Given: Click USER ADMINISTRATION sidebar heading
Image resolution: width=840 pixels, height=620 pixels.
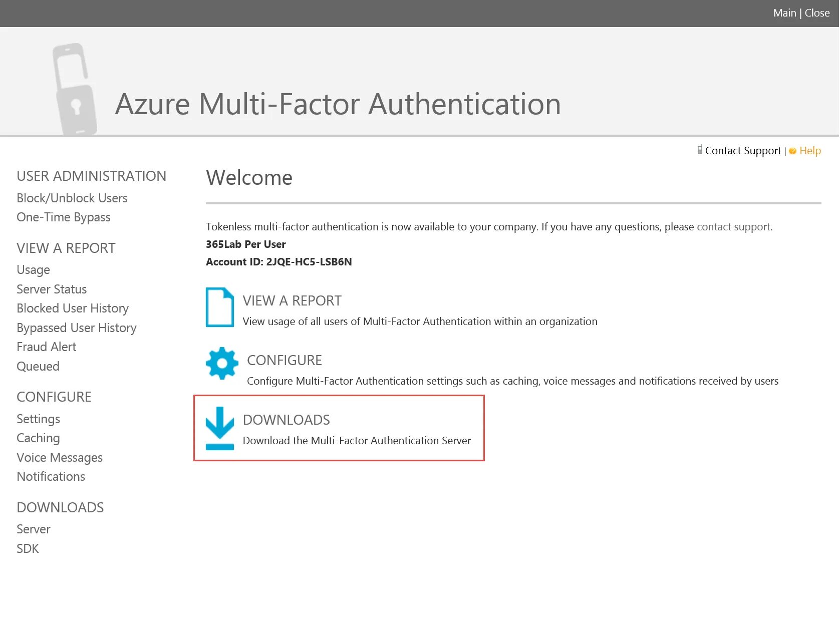Looking at the screenshot, I should (91, 176).
